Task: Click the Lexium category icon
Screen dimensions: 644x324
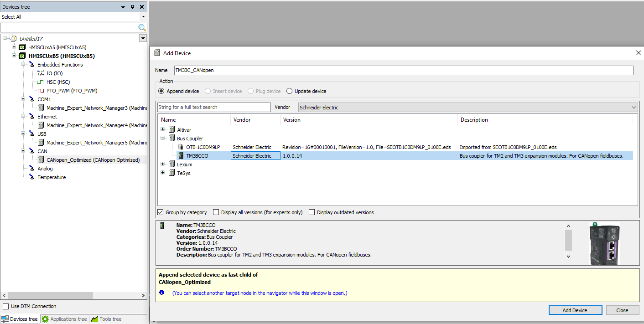Action: click(171, 165)
